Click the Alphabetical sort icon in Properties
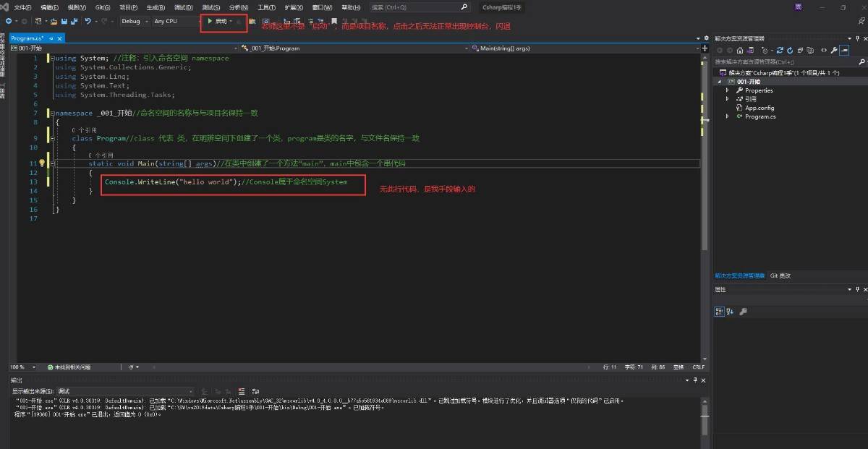 coord(730,312)
